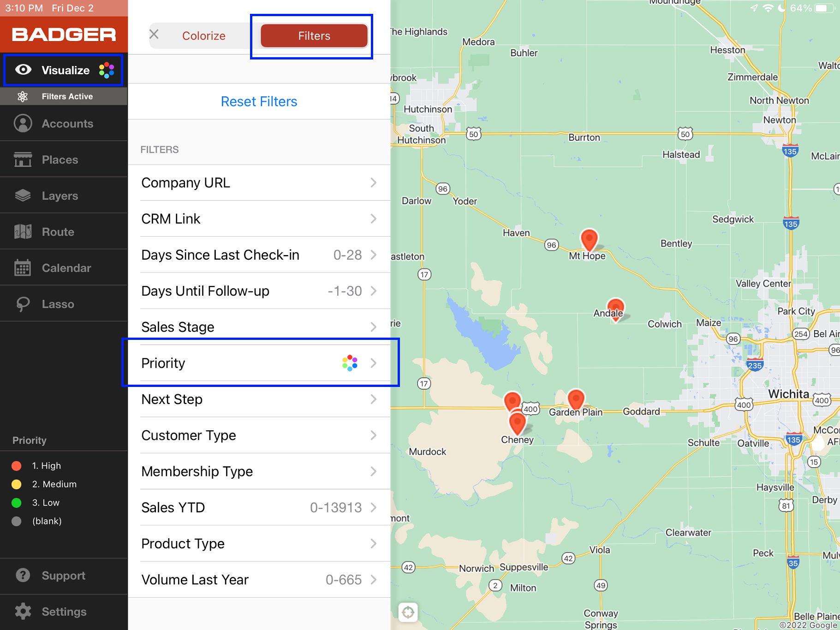
Task: Select the red pin at Cheney
Action: pos(517,423)
